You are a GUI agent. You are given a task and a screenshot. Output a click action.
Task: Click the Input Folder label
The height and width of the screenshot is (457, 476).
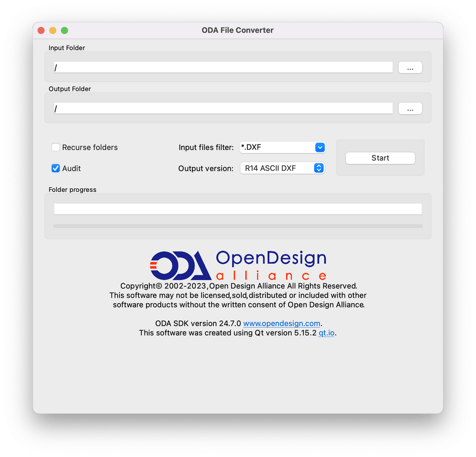coord(67,48)
